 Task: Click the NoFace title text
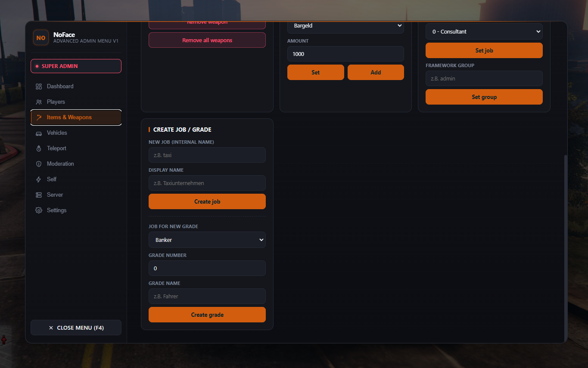[x=64, y=34]
